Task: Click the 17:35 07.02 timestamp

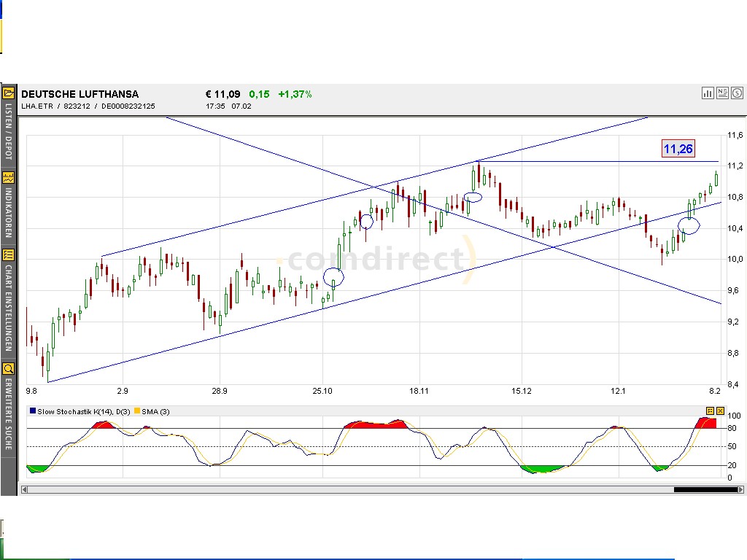Action: 228,106
